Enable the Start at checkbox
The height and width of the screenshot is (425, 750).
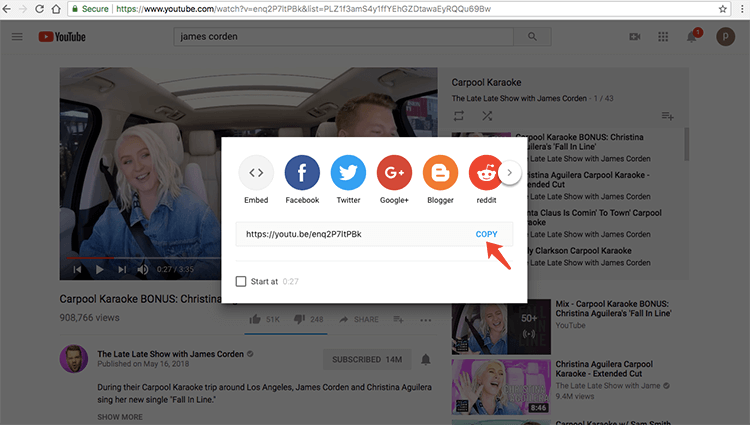241,281
